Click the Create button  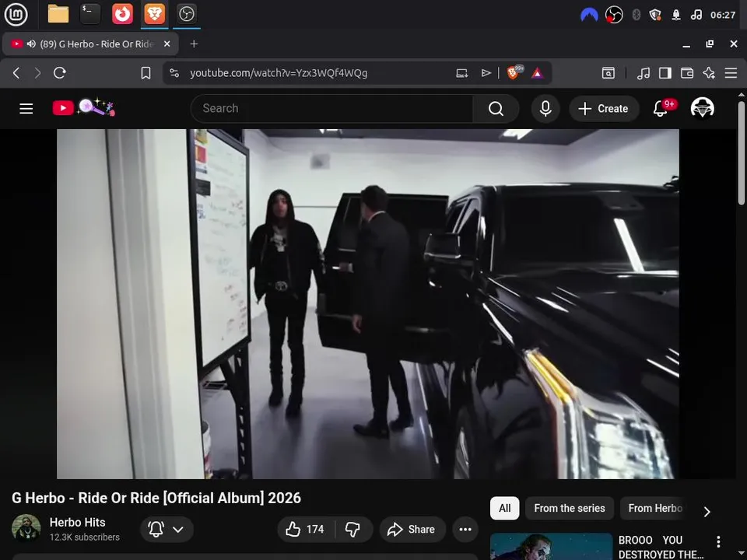(603, 109)
